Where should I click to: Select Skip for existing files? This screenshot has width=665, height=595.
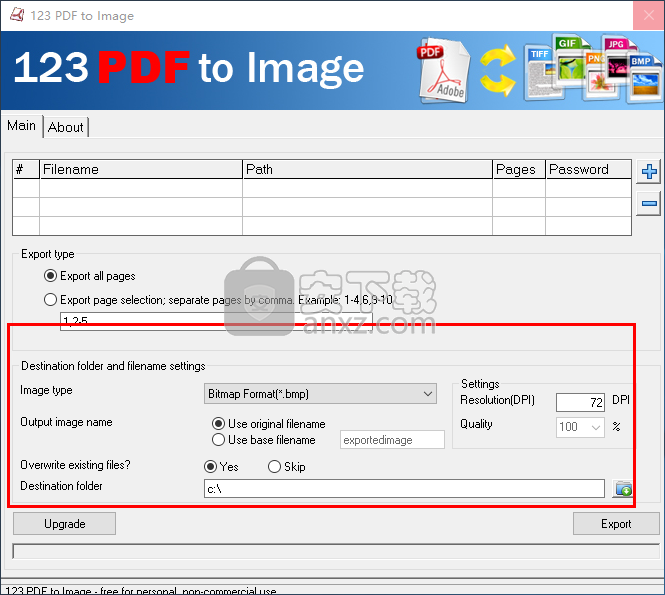[286, 467]
